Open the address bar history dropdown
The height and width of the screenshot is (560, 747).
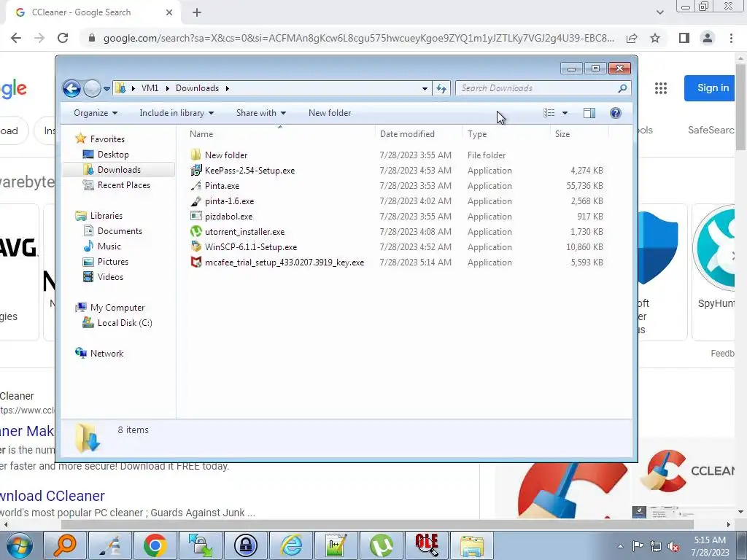click(x=425, y=88)
